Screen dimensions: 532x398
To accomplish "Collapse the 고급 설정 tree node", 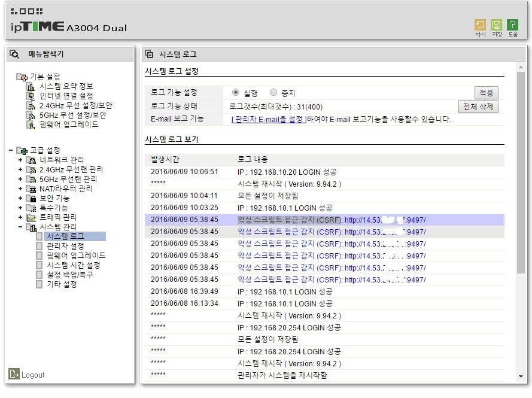I will click(11, 150).
